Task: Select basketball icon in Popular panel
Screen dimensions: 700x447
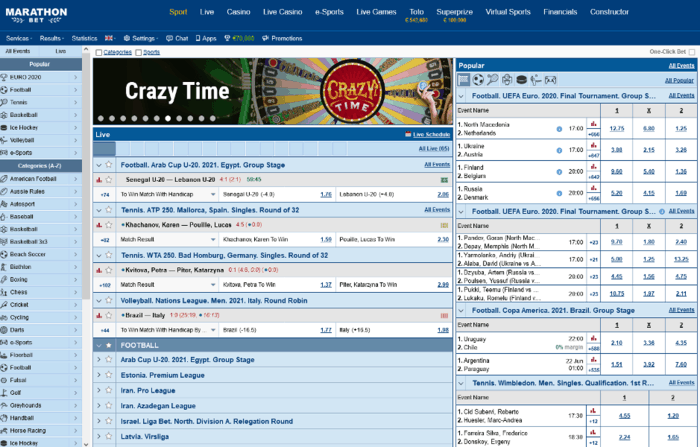Action: click(x=507, y=80)
